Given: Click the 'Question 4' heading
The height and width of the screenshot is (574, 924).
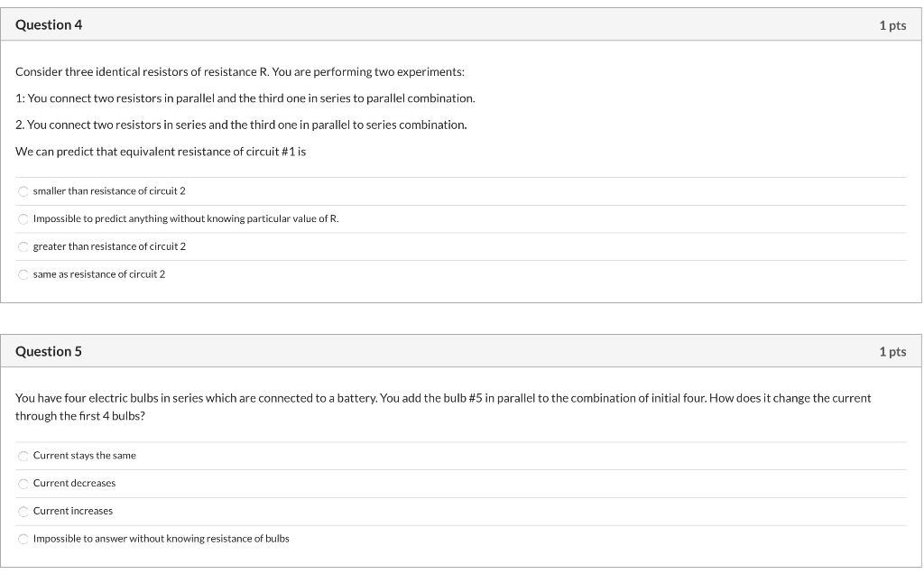Looking at the screenshot, I should coord(49,24).
